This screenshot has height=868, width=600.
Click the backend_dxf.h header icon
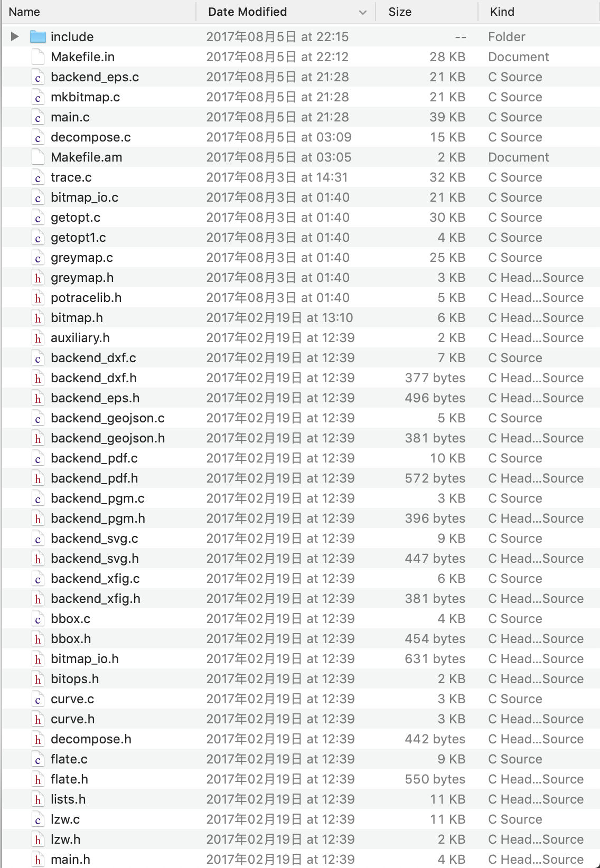point(38,378)
